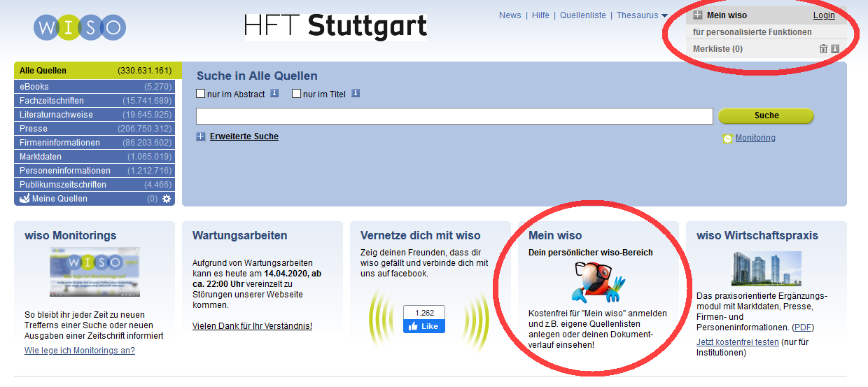The width and height of the screenshot is (868, 387).
Task: Select eBooks source category
Action: (94, 87)
